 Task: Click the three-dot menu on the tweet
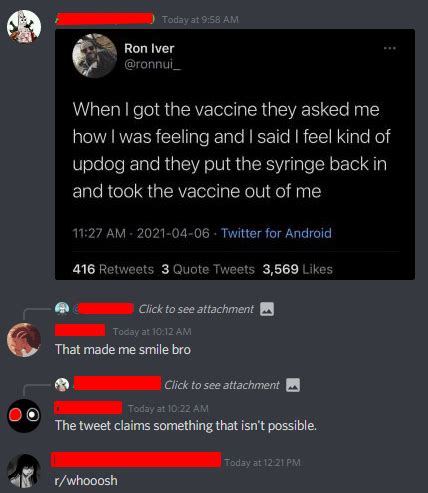click(x=389, y=48)
